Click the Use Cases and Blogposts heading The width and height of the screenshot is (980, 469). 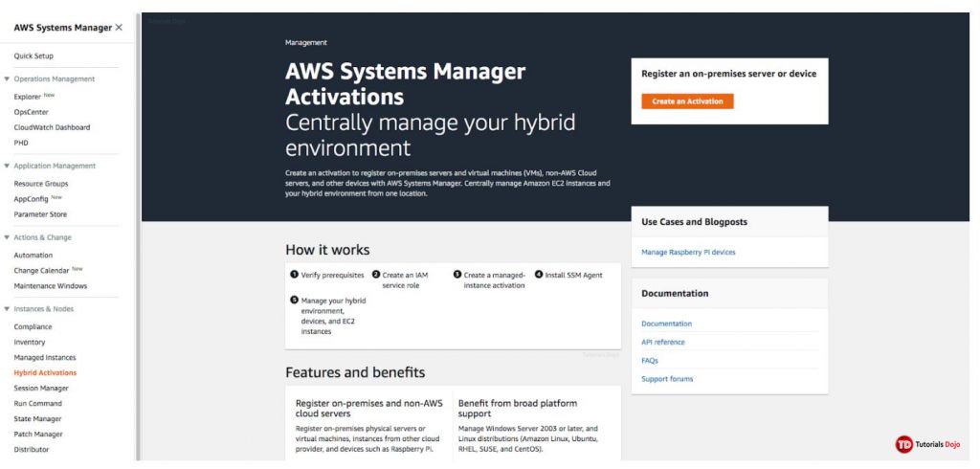click(x=695, y=222)
